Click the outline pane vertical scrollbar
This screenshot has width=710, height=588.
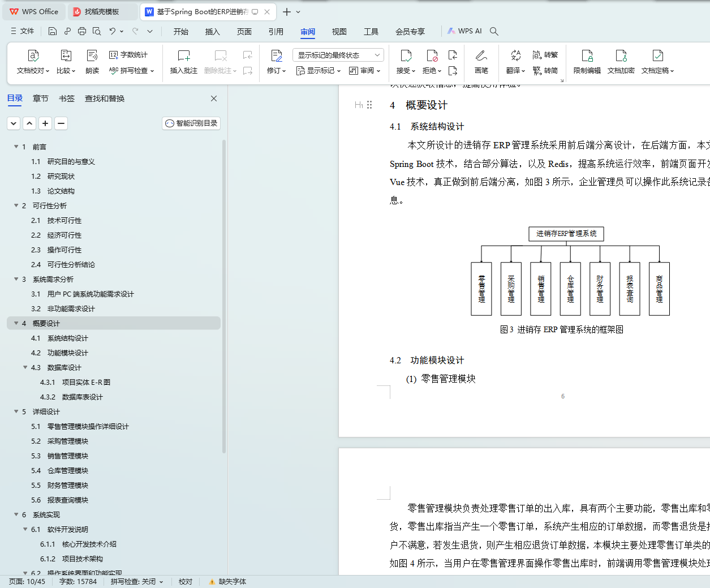point(224,297)
